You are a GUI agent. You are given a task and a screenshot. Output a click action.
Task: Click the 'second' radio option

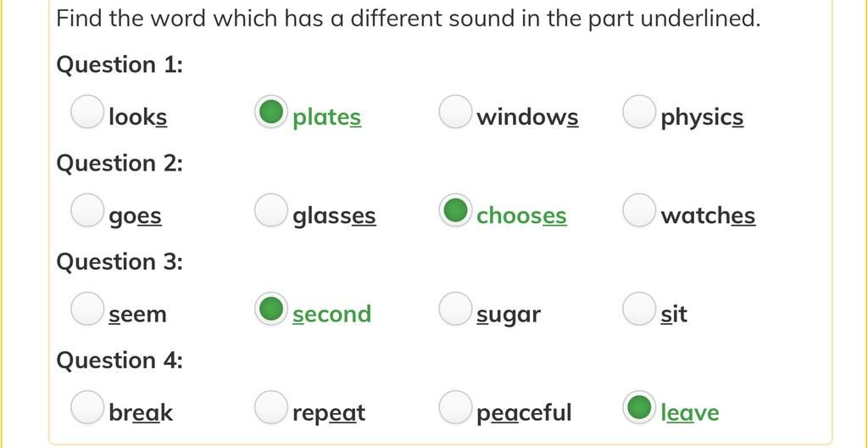pos(271,309)
